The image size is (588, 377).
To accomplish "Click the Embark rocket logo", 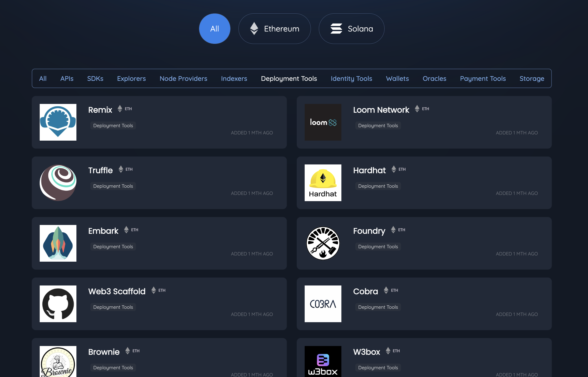I will point(58,243).
